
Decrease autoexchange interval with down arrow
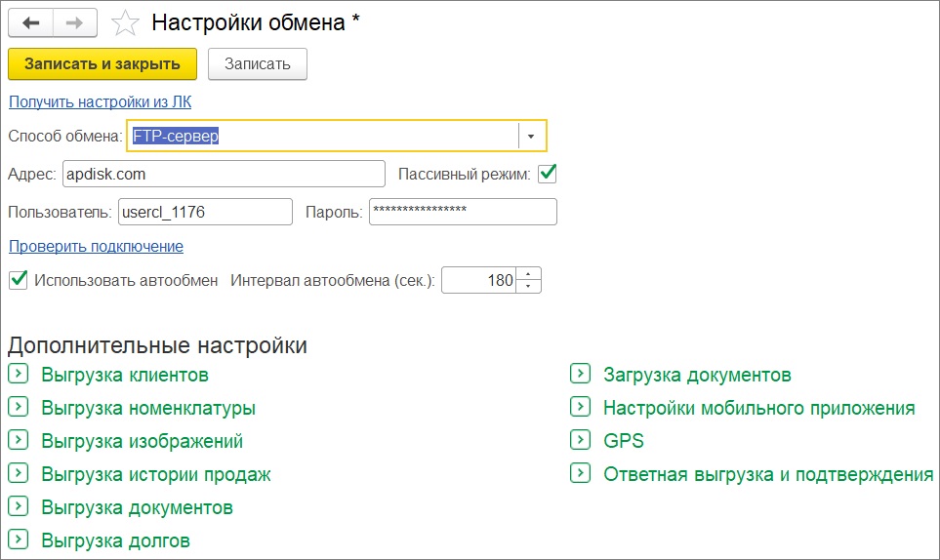click(528, 286)
